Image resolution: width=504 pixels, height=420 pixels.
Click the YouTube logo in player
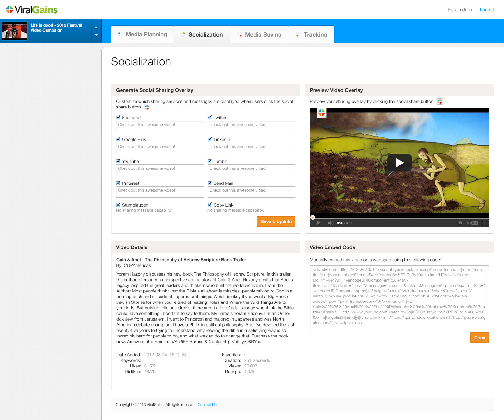(472, 223)
